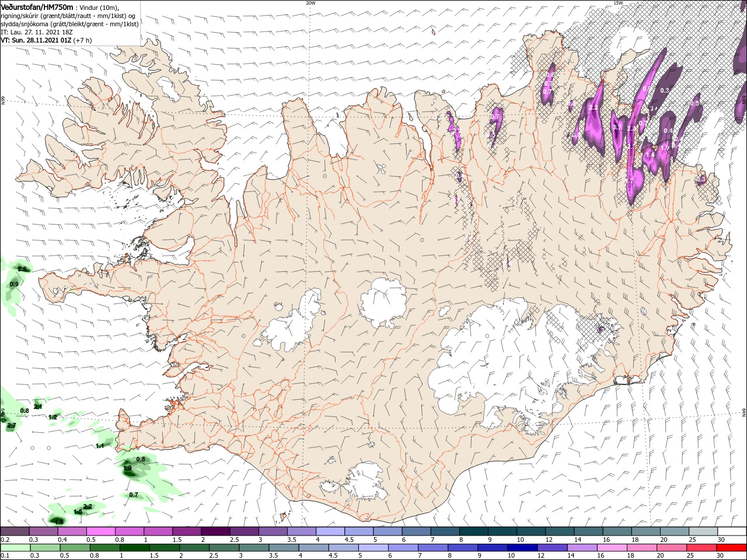Click the white 30 swatch on snow scale
The height and width of the screenshot is (560, 747).
coord(731,531)
